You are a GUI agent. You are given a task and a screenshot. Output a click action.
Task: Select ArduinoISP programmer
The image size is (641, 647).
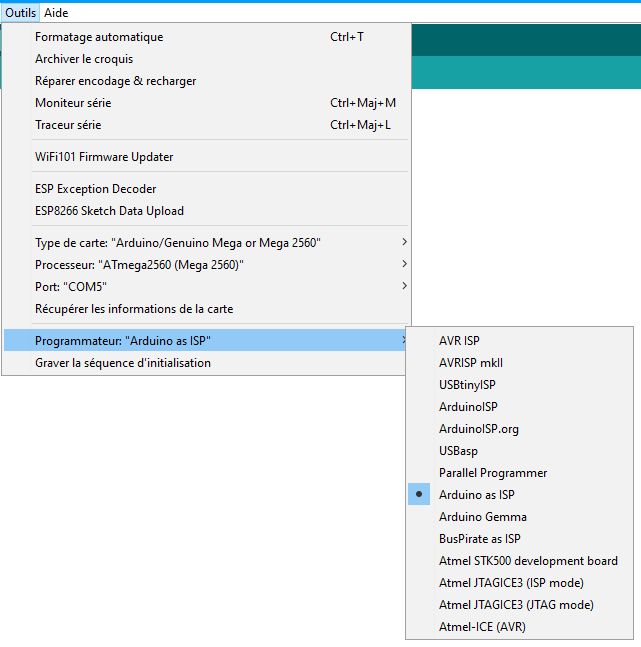[x=520, y=407]
